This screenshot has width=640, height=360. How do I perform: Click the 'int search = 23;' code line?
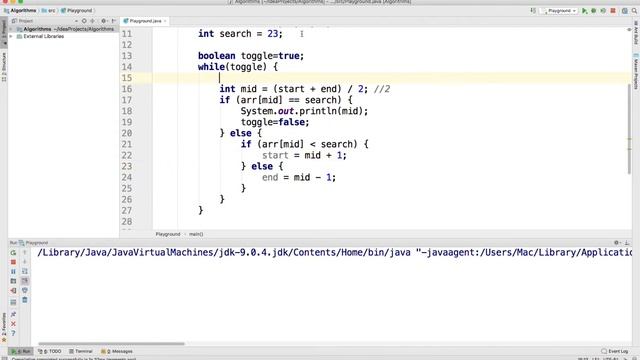coord(240,34)
